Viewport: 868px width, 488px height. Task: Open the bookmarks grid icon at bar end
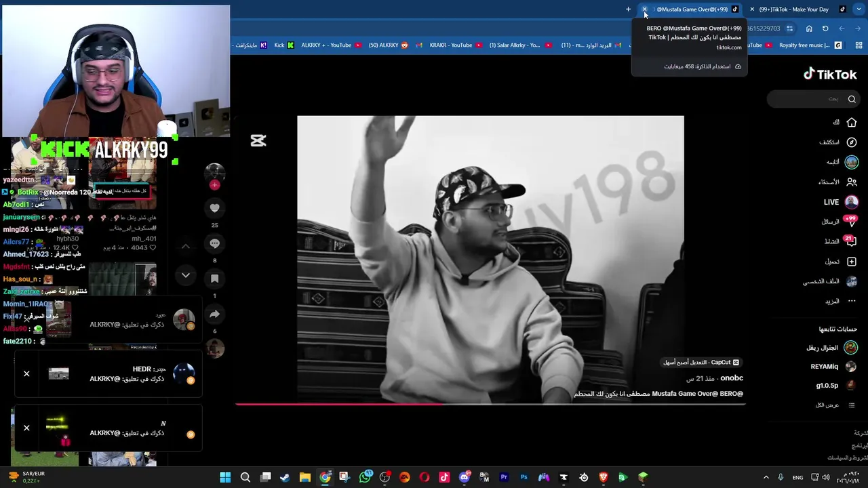point(859,45)
